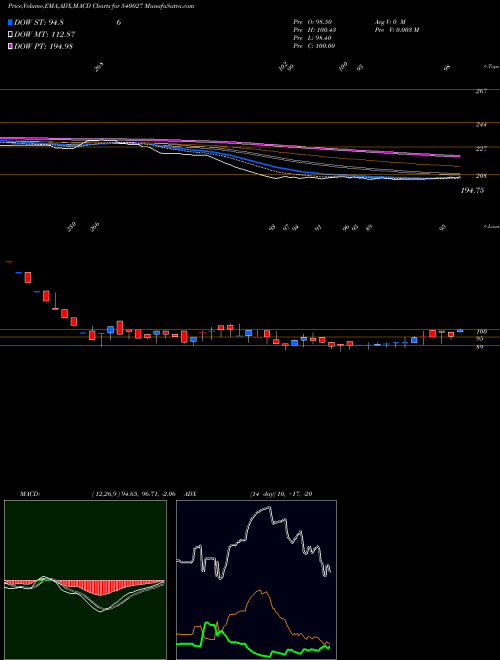Click the 267 price axis label
The height and width of the screenshot is (660, 500).
tap(481, 91)
